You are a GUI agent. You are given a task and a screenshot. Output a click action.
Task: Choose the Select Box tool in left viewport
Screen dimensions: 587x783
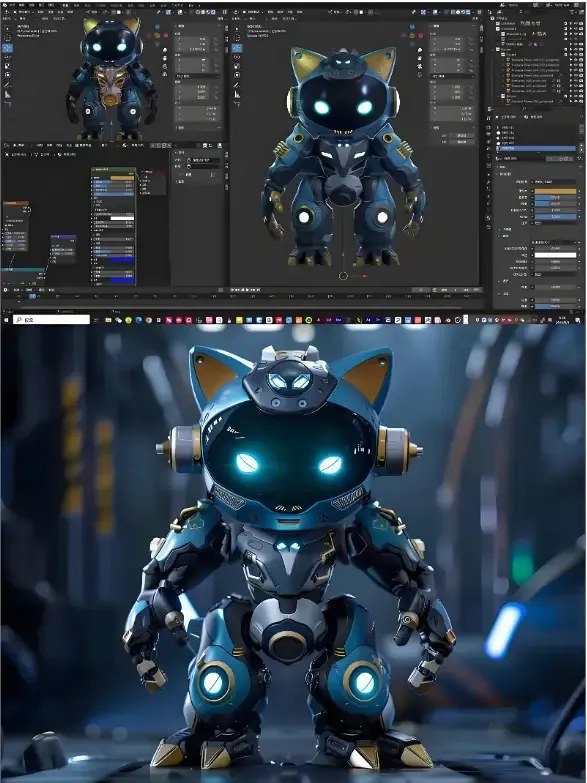7,29
